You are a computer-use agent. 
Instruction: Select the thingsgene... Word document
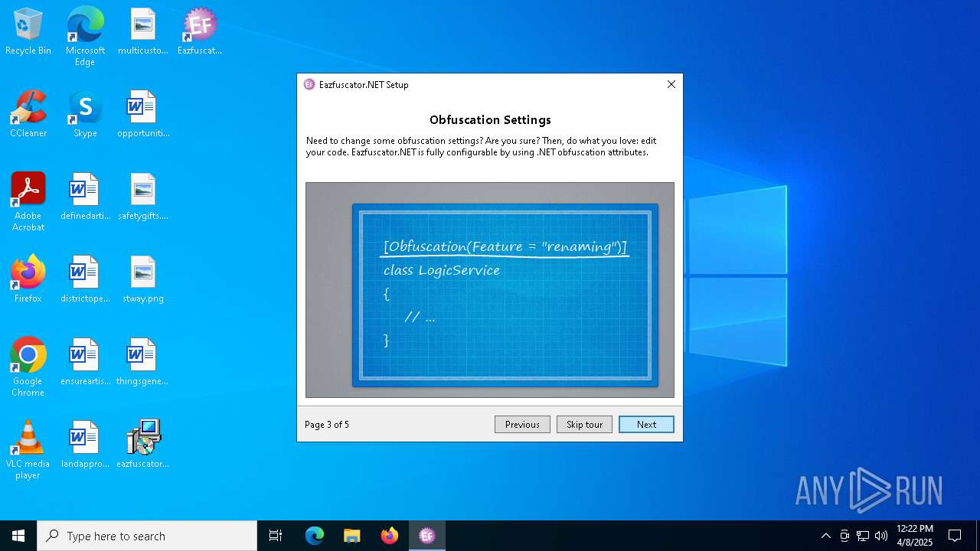point(143,362)
